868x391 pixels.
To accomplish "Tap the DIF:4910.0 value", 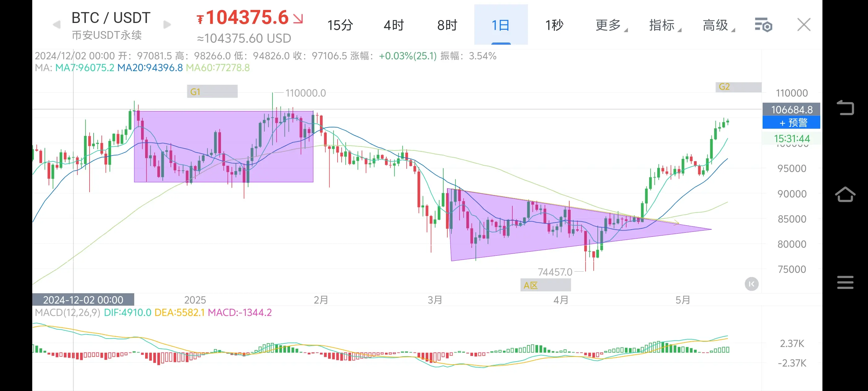I will [127, 312].
